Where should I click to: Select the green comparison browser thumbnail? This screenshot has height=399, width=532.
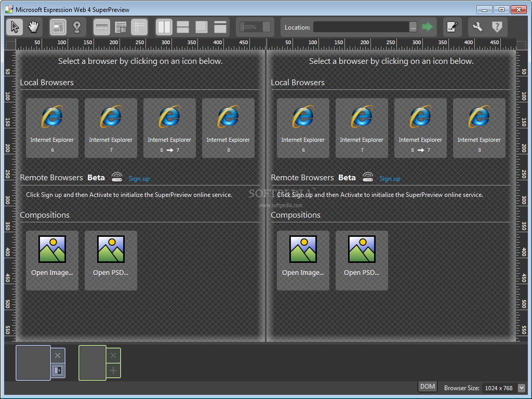click(92, 363)
